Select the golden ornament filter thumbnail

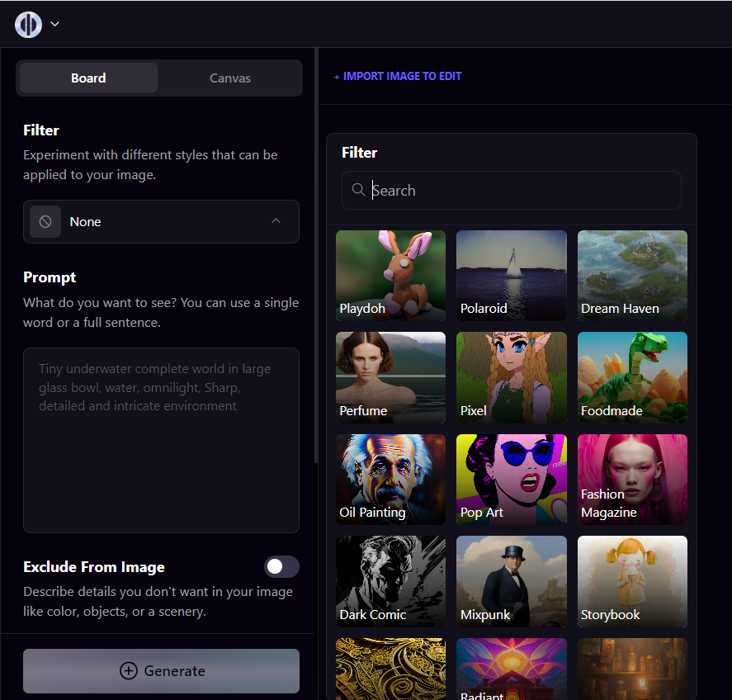tap(390, 669)
